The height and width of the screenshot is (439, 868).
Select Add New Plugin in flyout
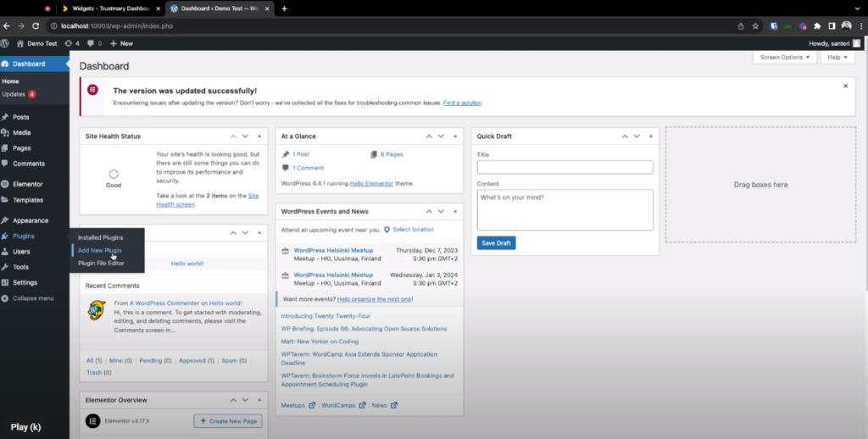[100, 250]
